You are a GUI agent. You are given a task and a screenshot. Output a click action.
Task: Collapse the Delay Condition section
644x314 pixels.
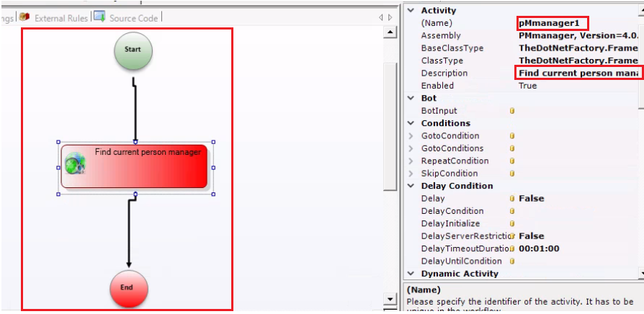411,186
